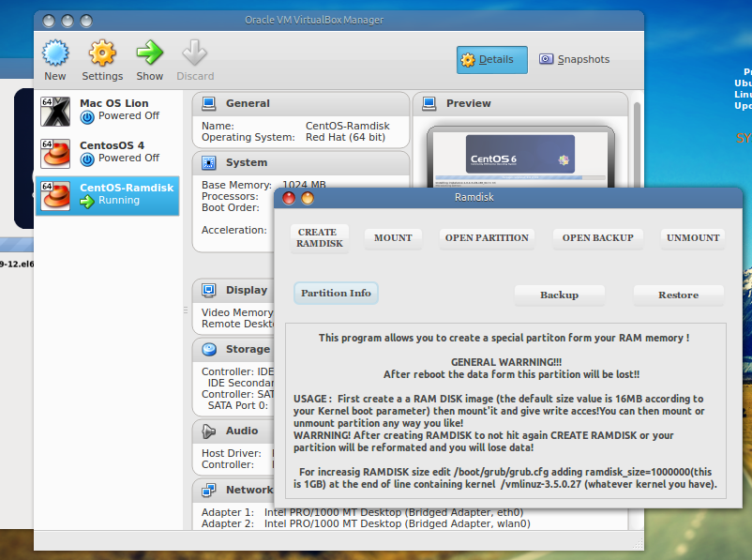
Task: Click the New virtual machine icon
Action: pyautogui.click(x=55, y=53)
